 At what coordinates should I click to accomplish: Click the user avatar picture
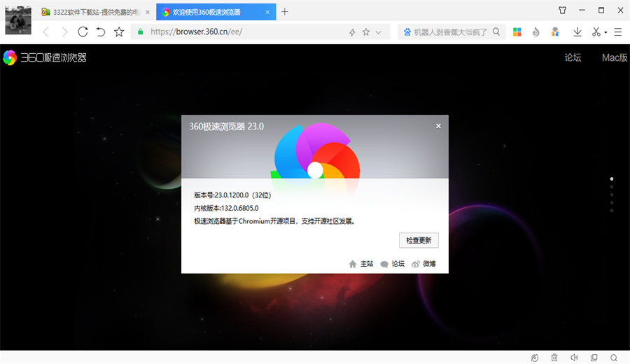[18, 20]
